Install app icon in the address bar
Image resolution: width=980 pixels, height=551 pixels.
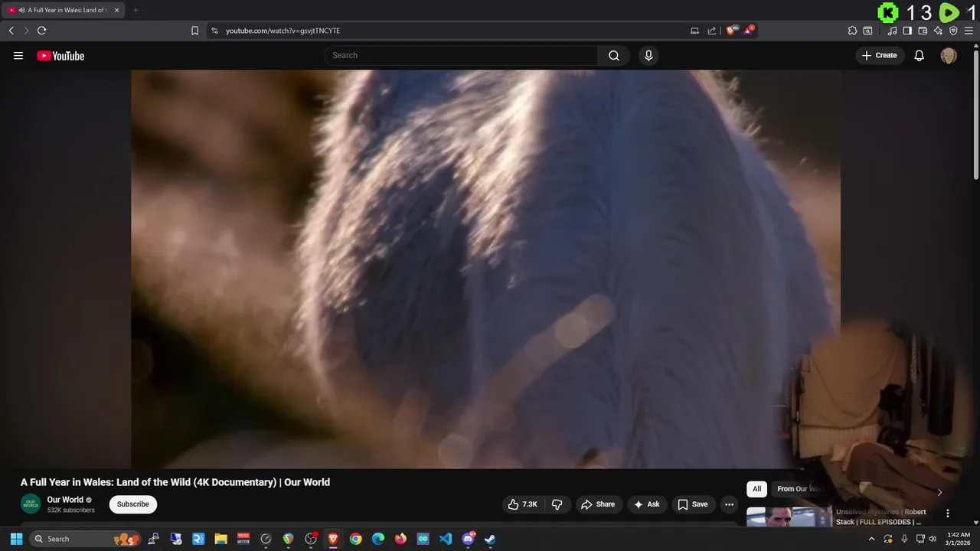pyautogui.click(x=694, y=31)
